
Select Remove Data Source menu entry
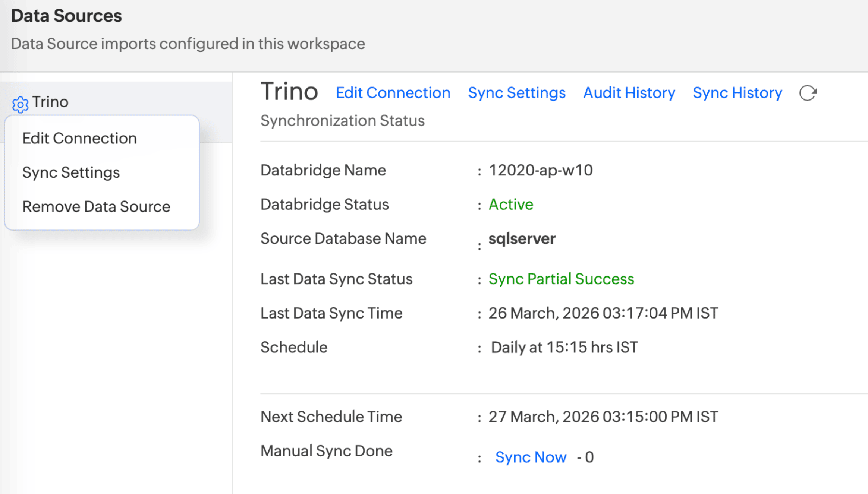coord(96,206)
